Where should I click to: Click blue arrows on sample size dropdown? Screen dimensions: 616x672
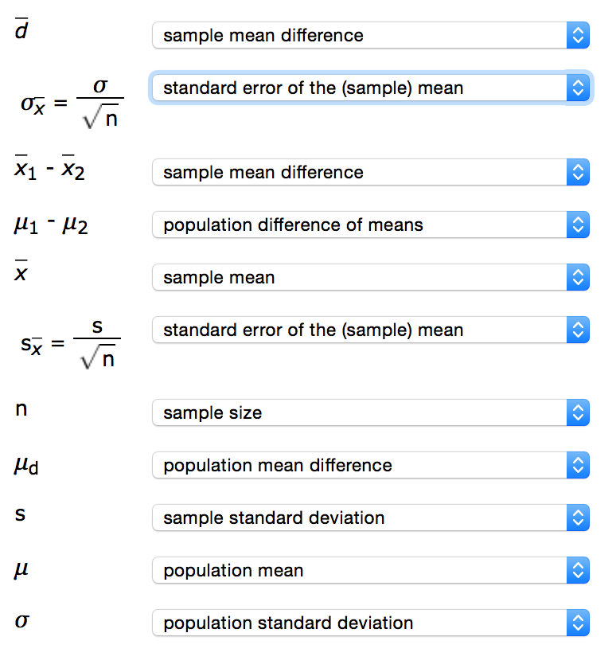pyautogui.click(x=579, y=412)
